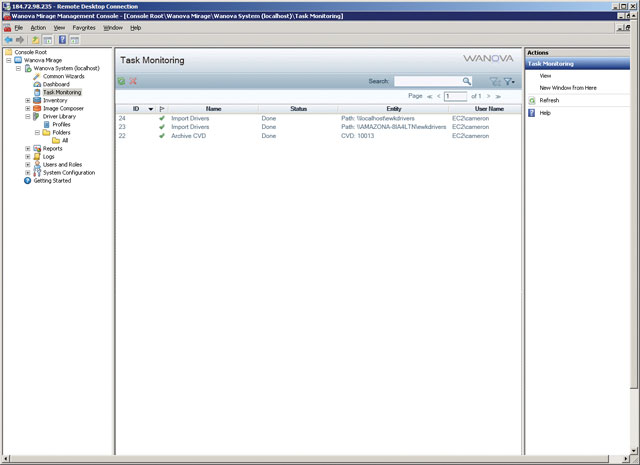Expand the System Configuration node
Image resolution: width=640 pixels, height=465 pixels.
click(28, 173)
